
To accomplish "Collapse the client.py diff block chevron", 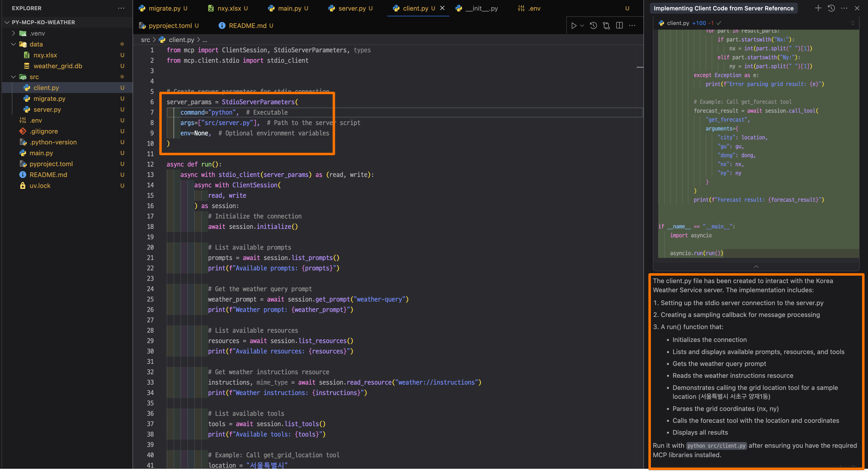I will point(756,267).
